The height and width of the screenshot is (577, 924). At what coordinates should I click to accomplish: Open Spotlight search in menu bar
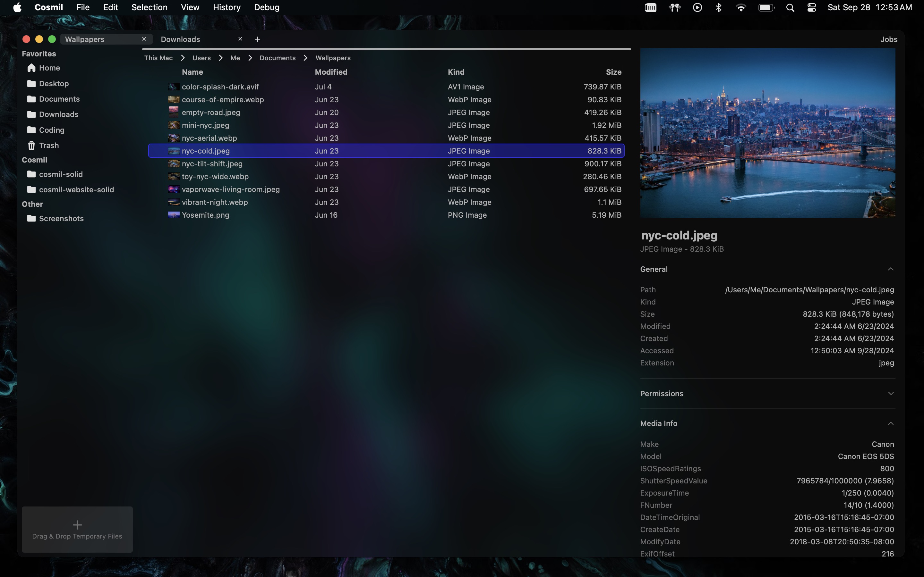pyautogui.click(x=790, y=8)
